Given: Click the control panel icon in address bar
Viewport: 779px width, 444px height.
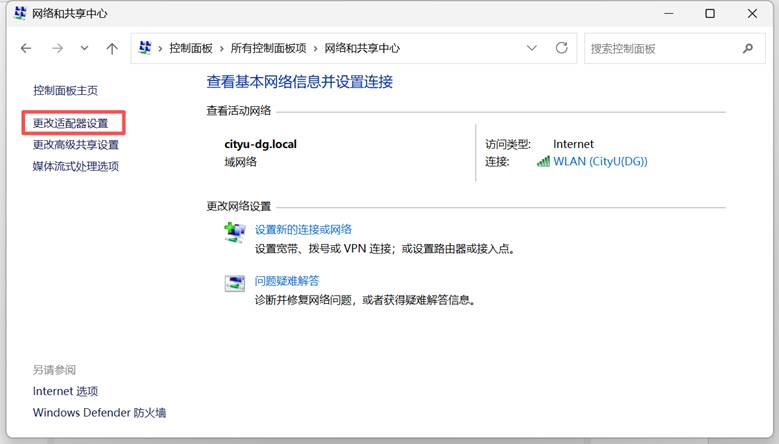Looking at the screenshot, I should pos(146,48).
